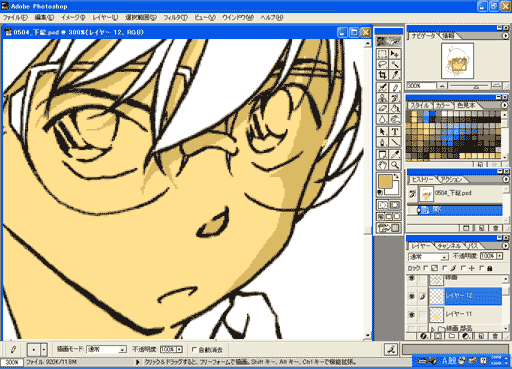This screenshot has height=369, width=512.
Task: Open brush dynamics in options bar
Action: coord(391,349)
